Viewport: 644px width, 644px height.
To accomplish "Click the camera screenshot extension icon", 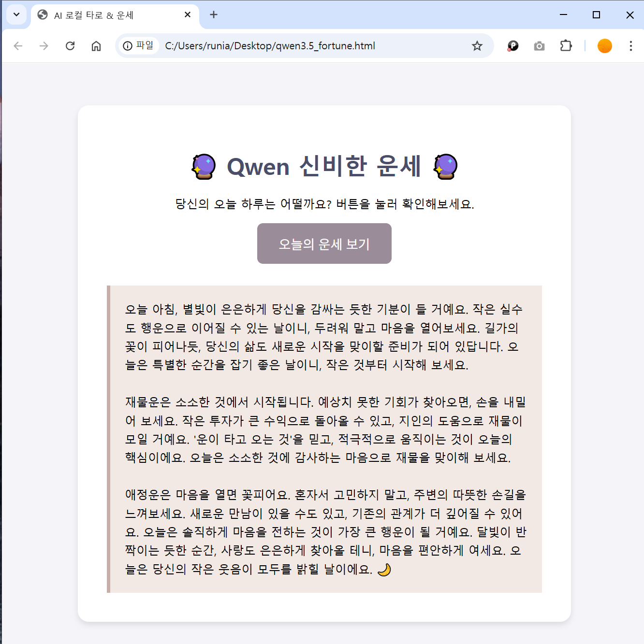I will click(x=539, y=46).
